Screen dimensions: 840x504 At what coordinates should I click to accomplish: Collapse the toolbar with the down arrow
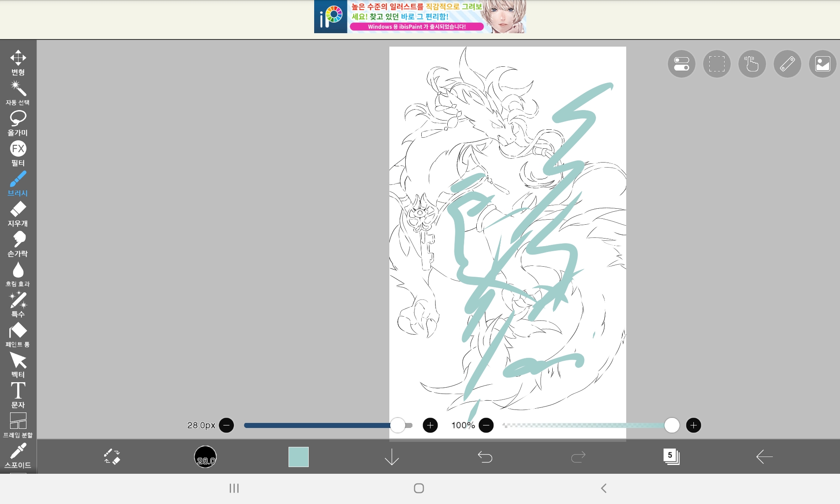tap(391, 457)
